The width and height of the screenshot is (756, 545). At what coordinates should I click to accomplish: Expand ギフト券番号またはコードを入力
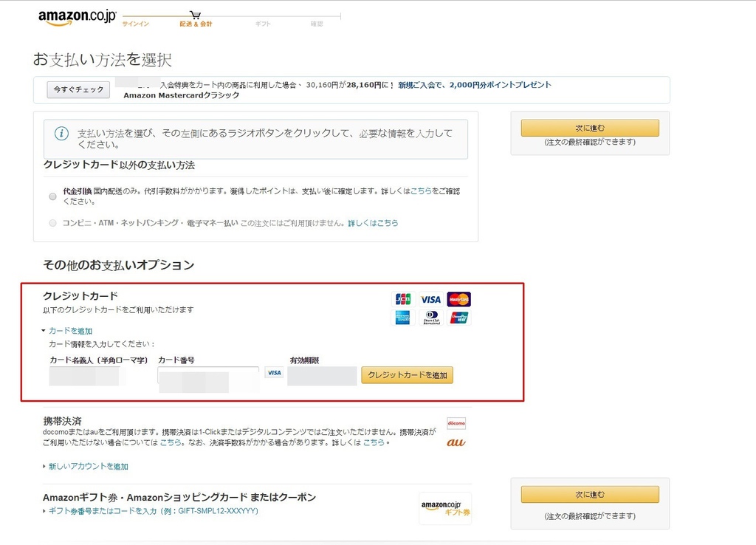pos(151,511)
